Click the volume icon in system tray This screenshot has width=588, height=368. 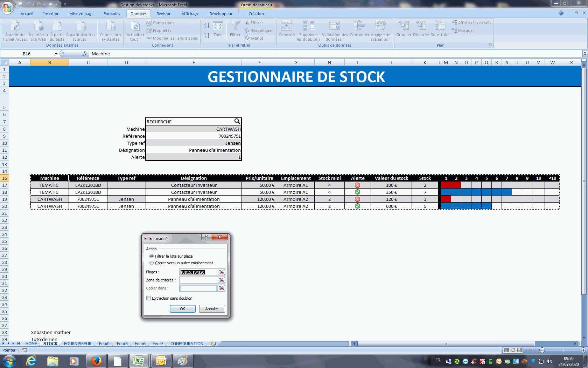pos(549,361)
